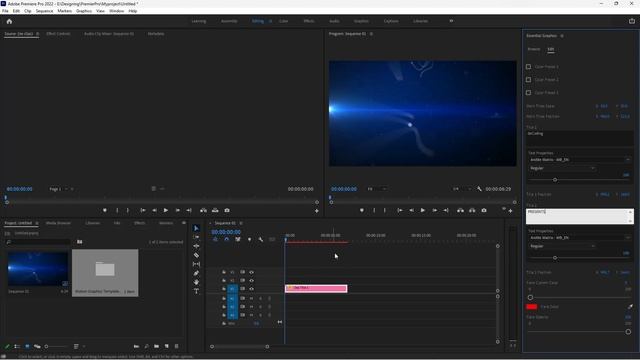Select the Pen tool

click(x=196, y=273)
